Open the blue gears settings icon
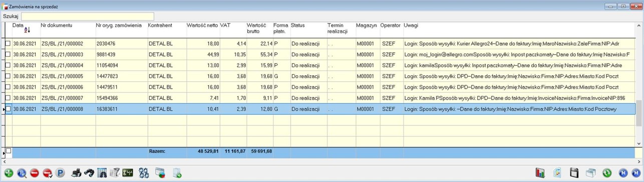 point(144,173)
